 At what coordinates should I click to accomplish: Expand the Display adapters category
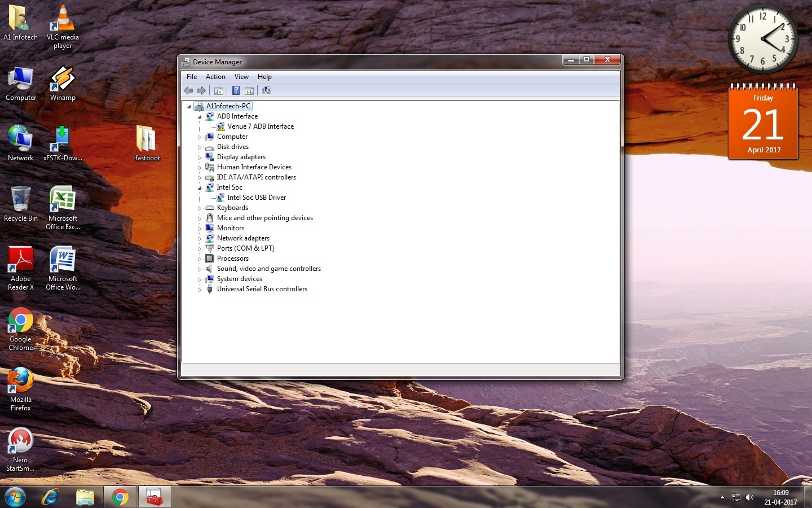[x=200, y=157]
